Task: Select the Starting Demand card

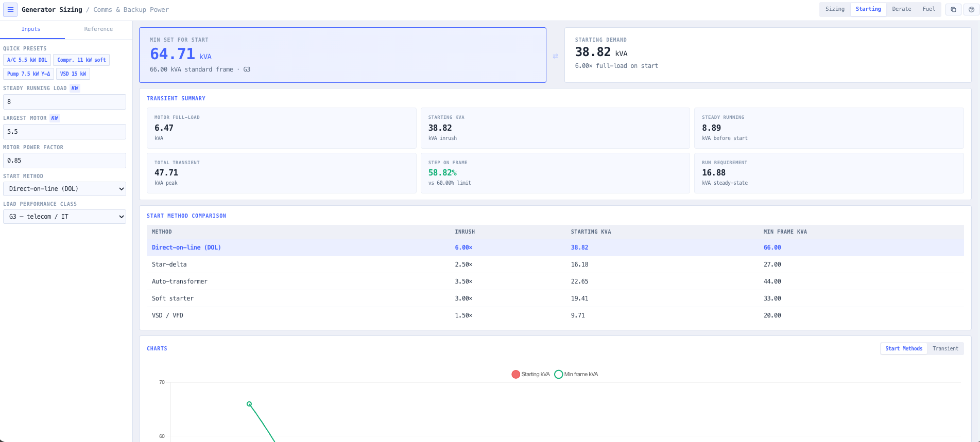Action: click(768, 55)
